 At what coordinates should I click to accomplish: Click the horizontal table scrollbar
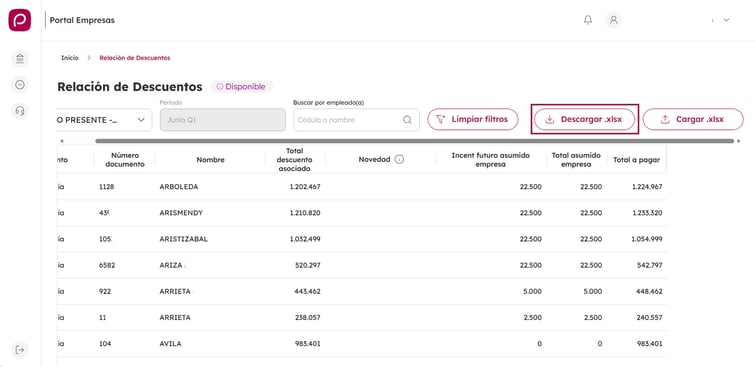[415, 141]
